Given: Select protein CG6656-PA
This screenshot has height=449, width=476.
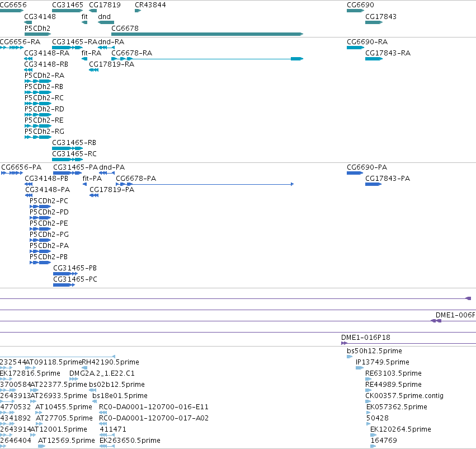Looking at the screenshot, I should click(x=21, y=167).
